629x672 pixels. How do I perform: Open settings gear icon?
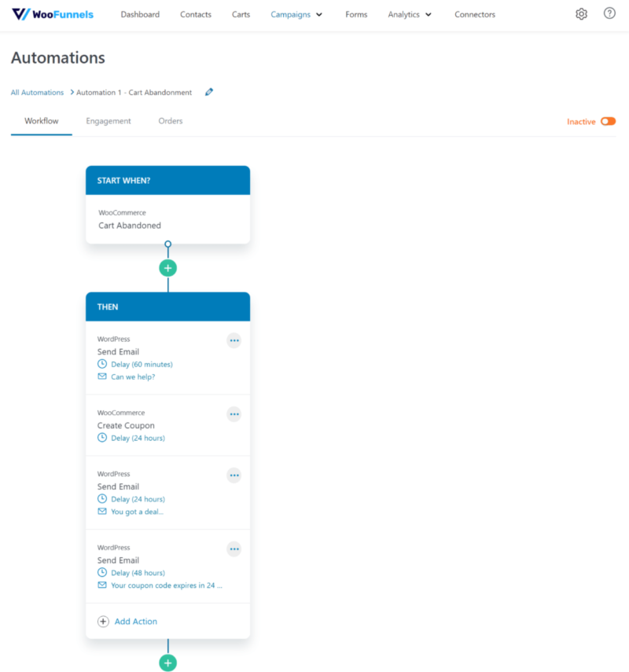pos(581,14)
